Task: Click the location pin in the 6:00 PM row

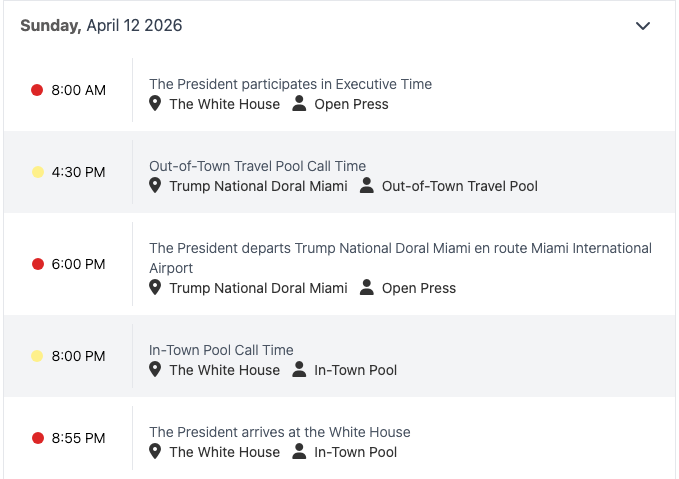Action: 155,288
